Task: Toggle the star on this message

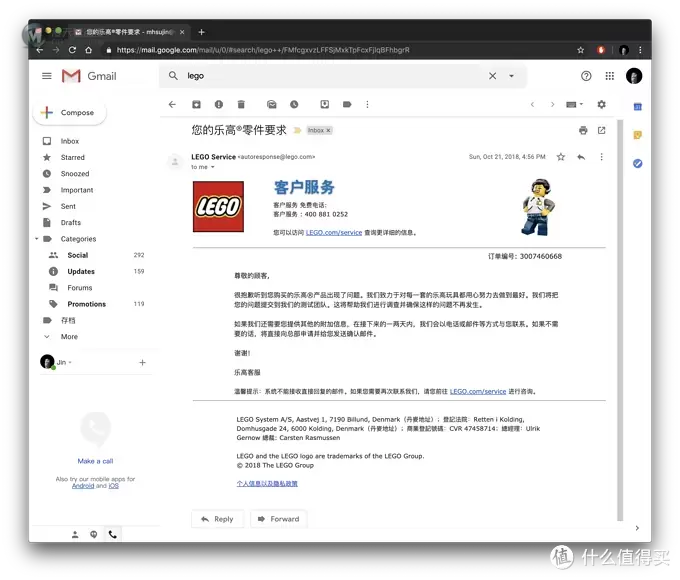Action: 561,157
